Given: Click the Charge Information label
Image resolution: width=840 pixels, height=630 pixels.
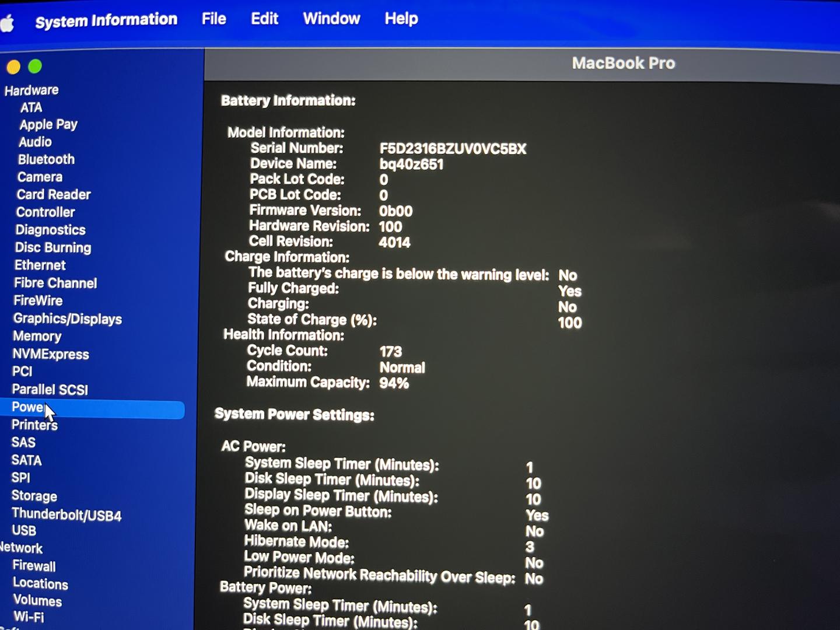Looking at the screenshot, I should pos(287,257).
